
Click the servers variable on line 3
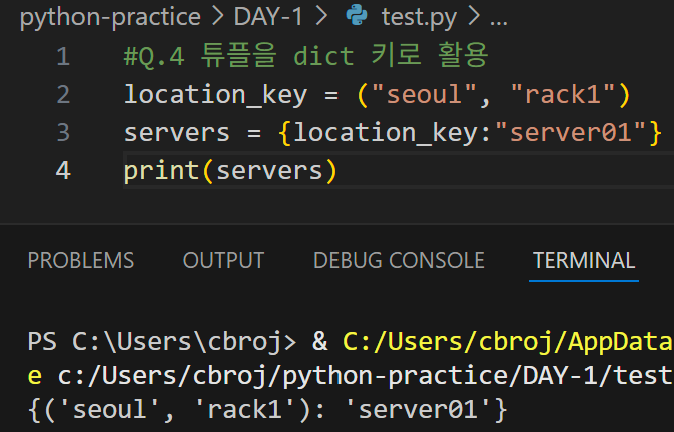coord(177,133)
